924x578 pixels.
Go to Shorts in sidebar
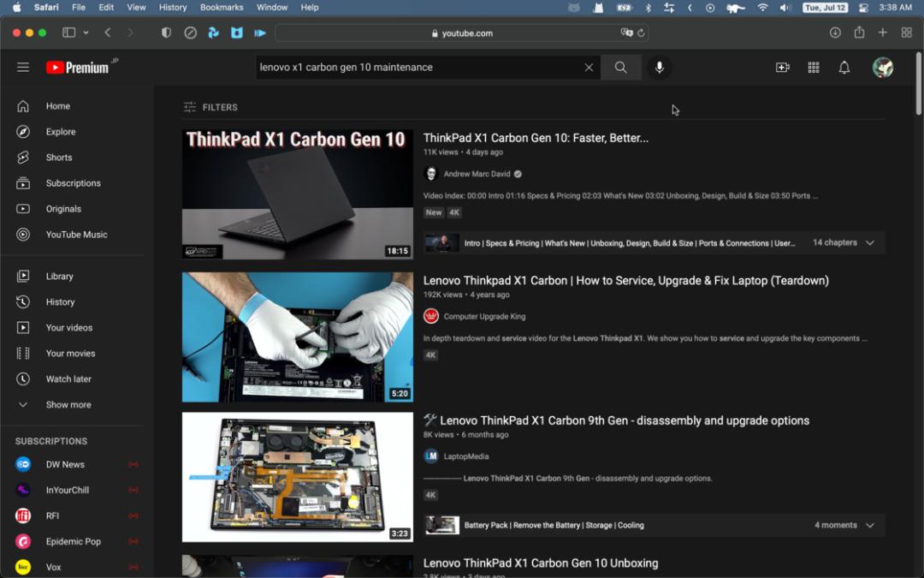point(59,158)
